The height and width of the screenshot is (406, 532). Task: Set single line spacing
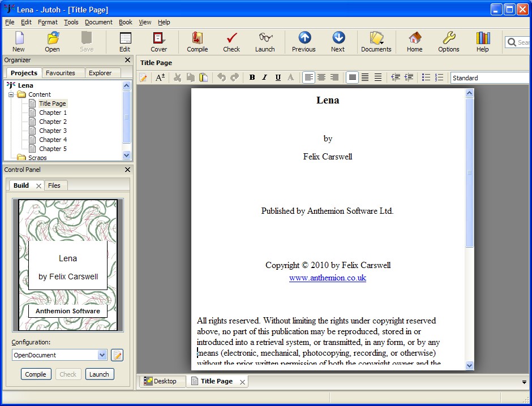click(x=353, y=77)
